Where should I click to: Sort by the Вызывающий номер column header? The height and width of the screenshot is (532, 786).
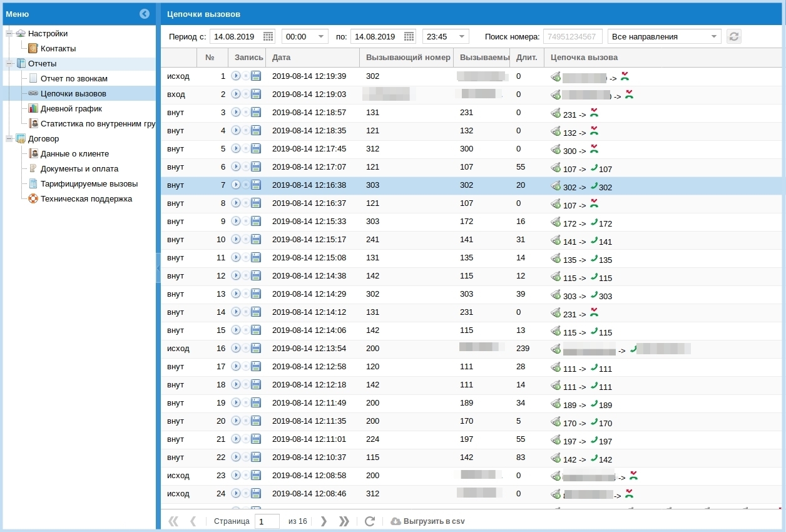408,58
